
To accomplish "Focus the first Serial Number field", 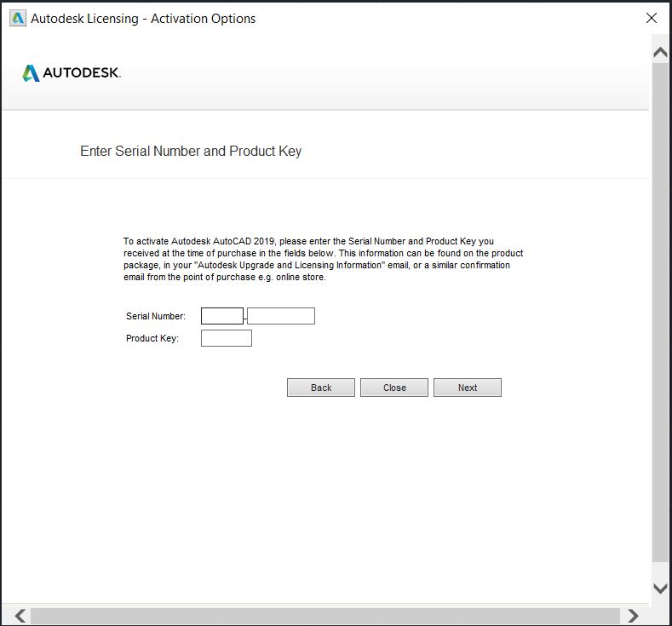I will [x=222, y=316].
